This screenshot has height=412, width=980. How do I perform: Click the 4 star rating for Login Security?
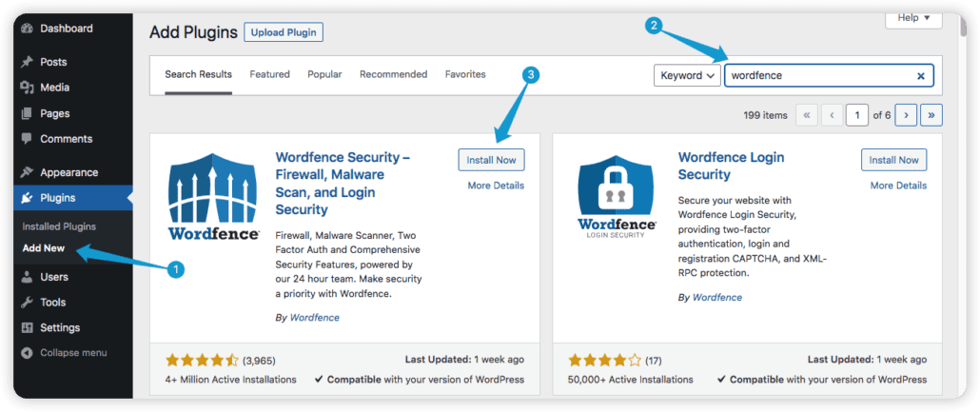click(x=604, y=360)
